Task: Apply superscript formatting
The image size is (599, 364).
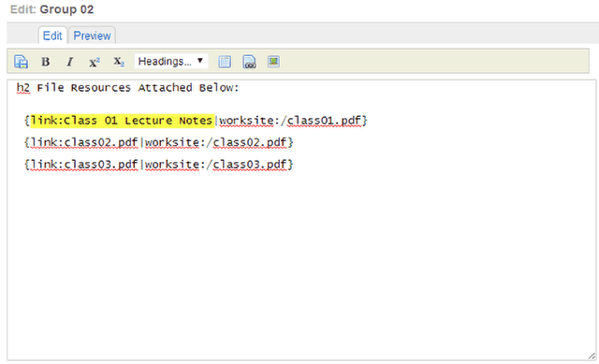Action: (x=95, y=62)
